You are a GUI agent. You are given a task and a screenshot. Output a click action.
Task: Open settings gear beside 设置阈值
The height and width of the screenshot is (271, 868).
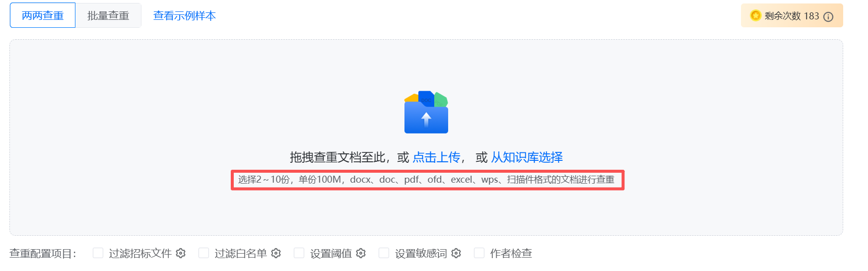click(361, 253)
